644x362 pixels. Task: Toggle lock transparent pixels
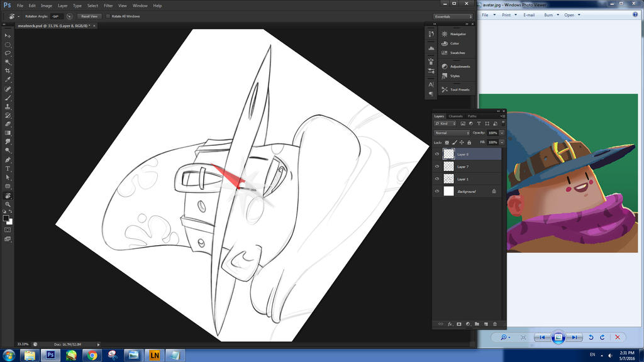coord(447,143)
